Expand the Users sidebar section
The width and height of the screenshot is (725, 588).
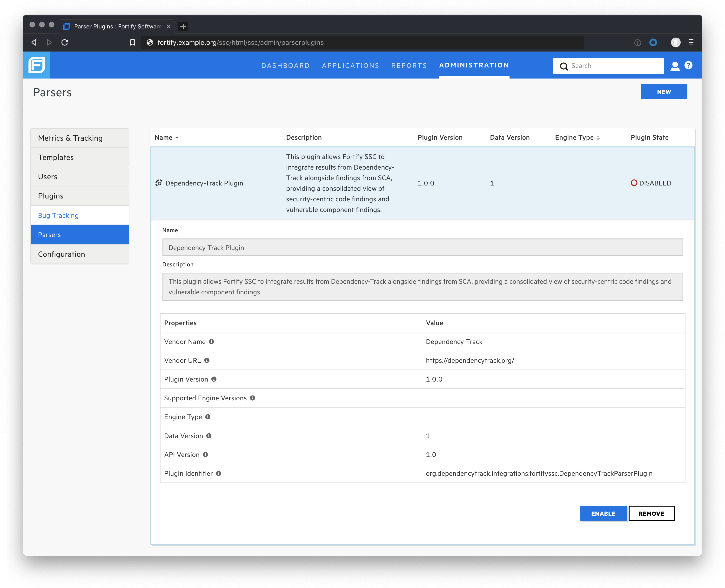[80, 177]
